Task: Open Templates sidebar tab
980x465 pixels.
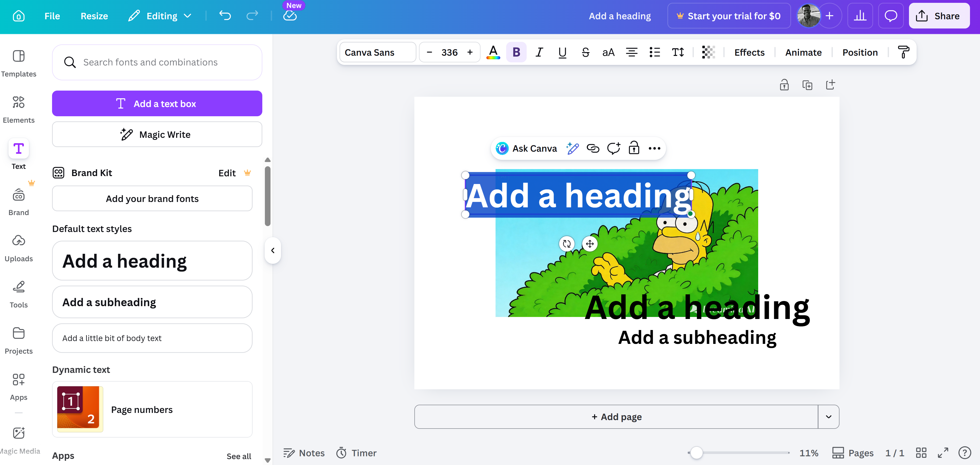Action: 19,63
